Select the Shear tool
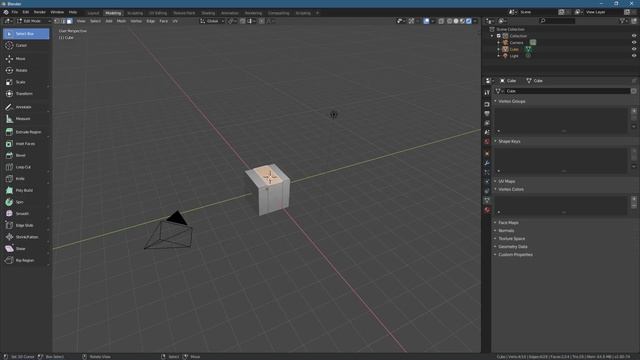 coord(26,249)
